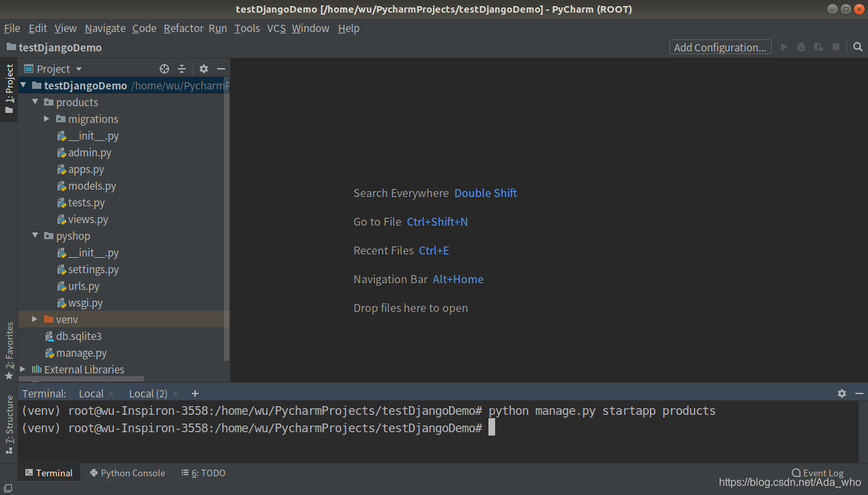Click the Locate/Scroll from Source crosshair icon

[x=164, y=69]
